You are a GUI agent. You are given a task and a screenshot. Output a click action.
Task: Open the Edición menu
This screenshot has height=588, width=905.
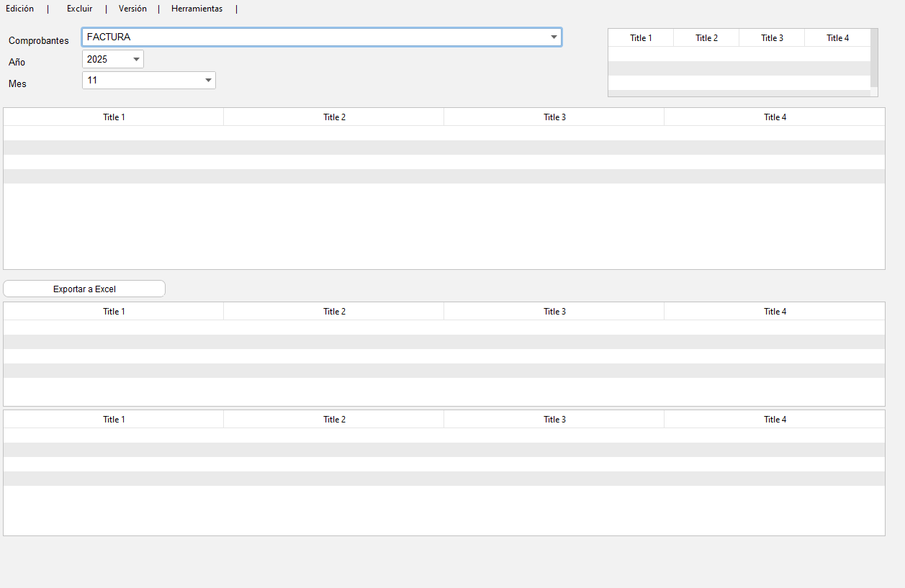19,9
